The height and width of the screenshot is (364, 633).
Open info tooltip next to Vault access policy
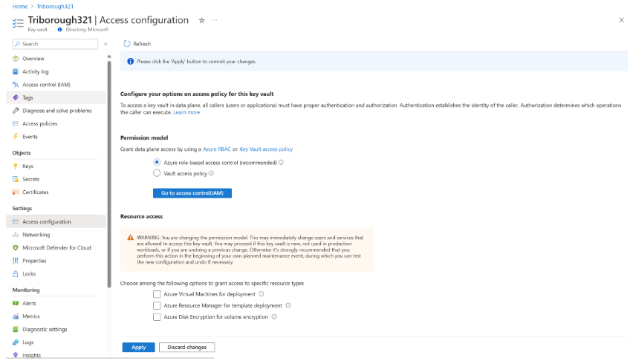click(211, 174)
